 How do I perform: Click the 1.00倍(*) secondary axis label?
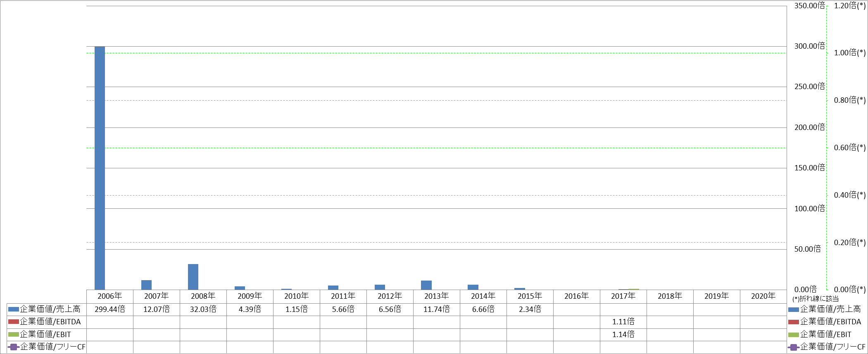(850, 53)
